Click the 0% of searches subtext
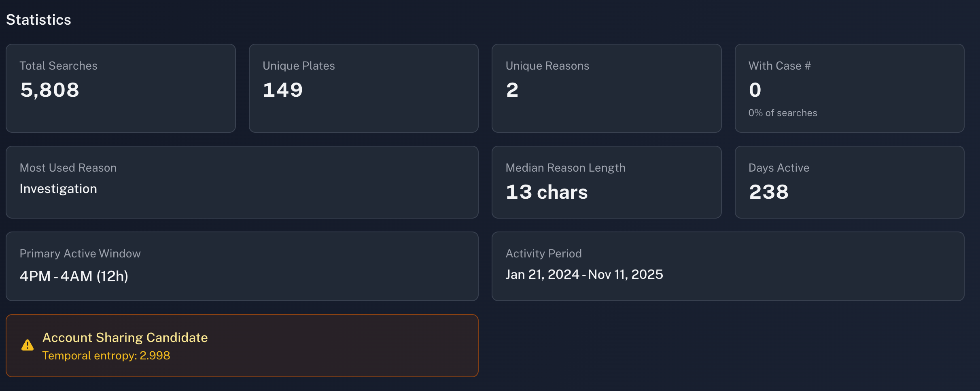This screenshot has height=391, width=980. [x=783, y=113]
